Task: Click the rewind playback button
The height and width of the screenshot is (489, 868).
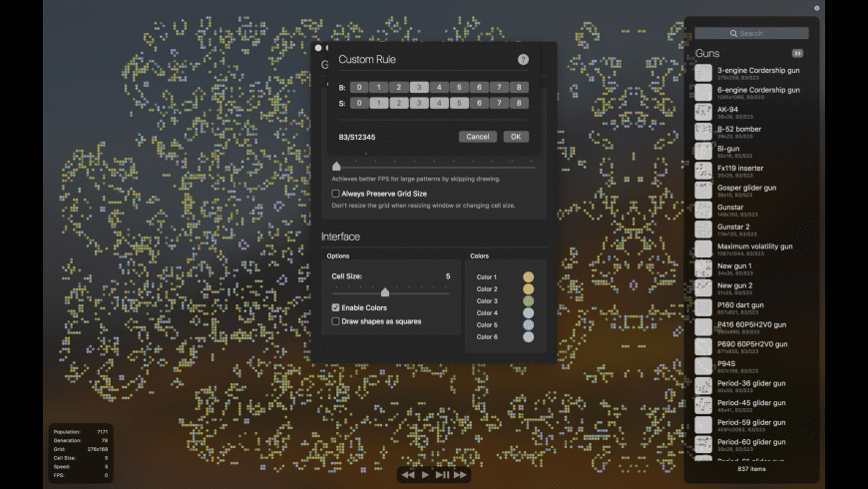Action: (408, 475)
